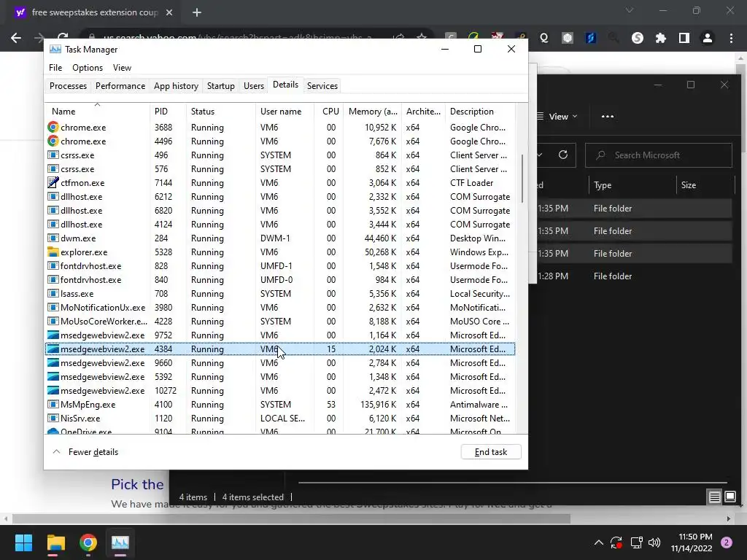Select the MoNotificationUx.exe row
Viewport: 747px width, 560px height.
click(x=280, y=307)
